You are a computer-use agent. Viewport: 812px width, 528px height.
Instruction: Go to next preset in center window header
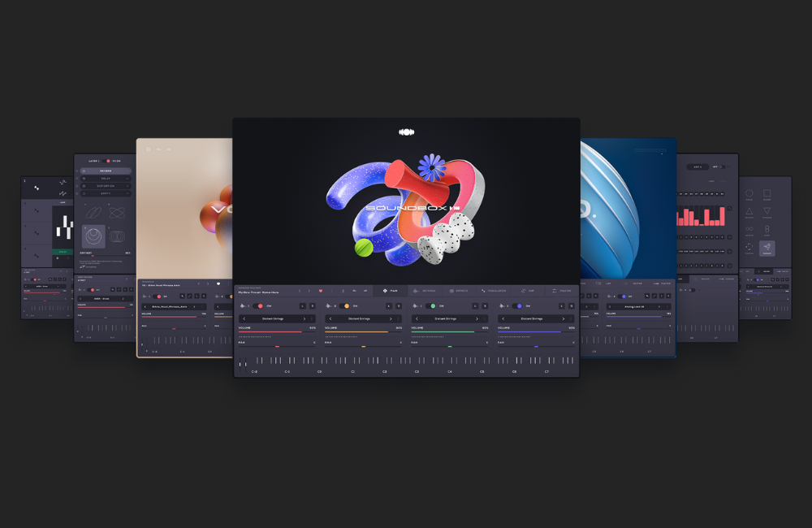click(x=309, y=291)
